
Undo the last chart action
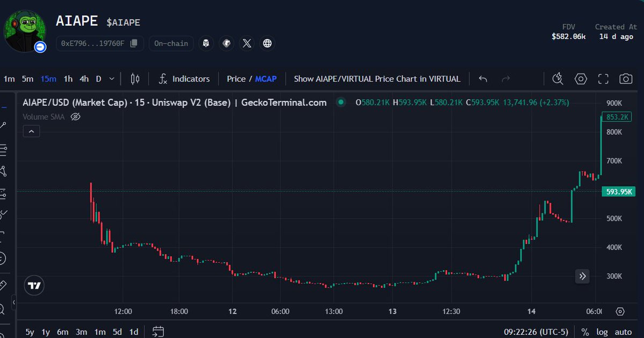pyautogui.click(x=483, y=79)
